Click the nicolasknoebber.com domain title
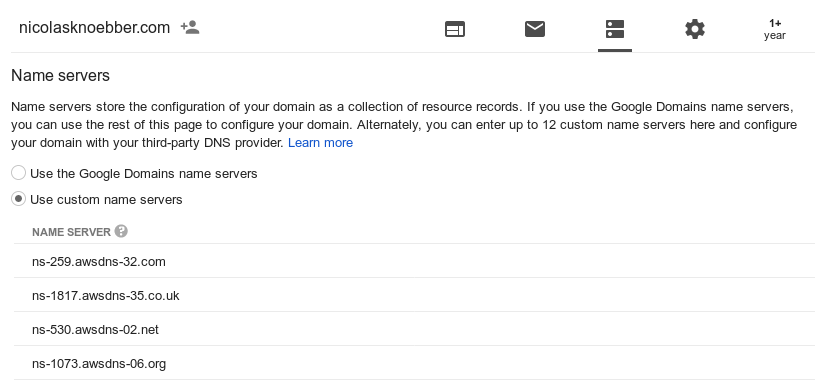838x387 pixels. (95, 28)
